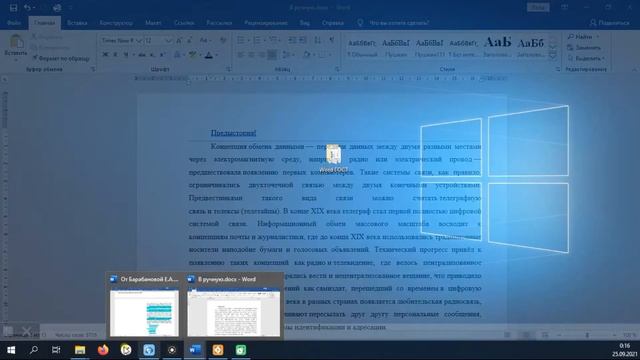Toggle show paragraph marks (¶)
640x360 pixels.
pyautogui.click(x=331, y=40)
